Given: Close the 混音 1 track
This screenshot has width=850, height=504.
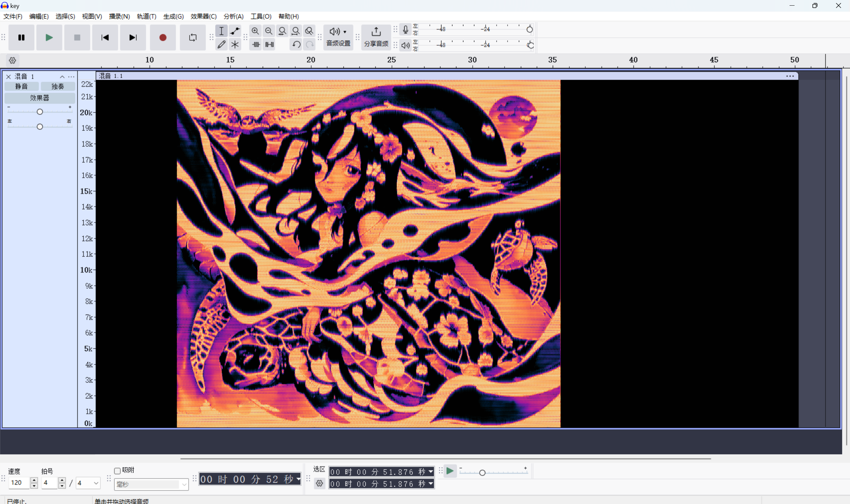Looking at the screenshot, I should click(9, 77).
